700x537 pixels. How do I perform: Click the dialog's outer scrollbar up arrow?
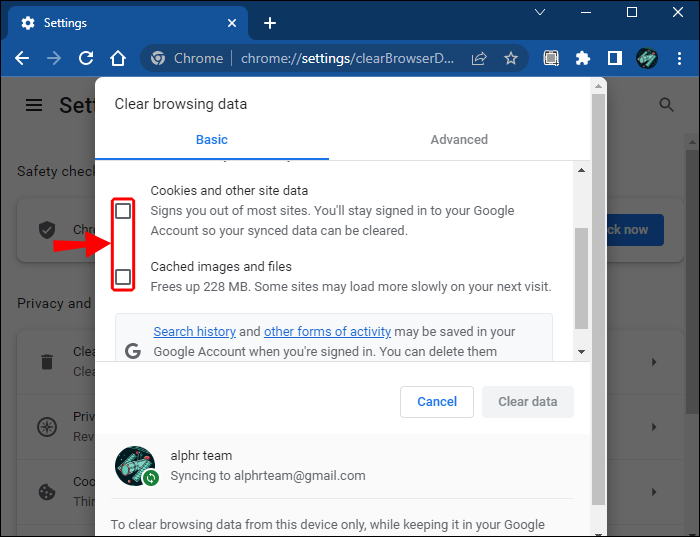(x=598, y=86)
